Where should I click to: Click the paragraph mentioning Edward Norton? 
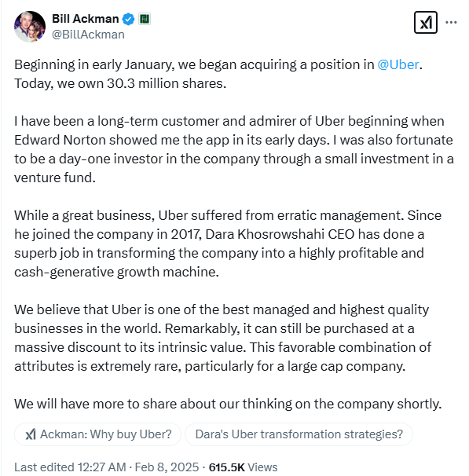click(x=234, y=149)
